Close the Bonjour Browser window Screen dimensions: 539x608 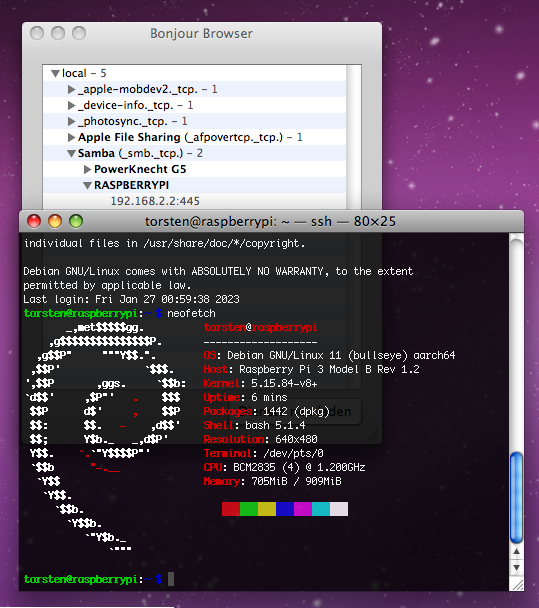[x=37, y=33]
